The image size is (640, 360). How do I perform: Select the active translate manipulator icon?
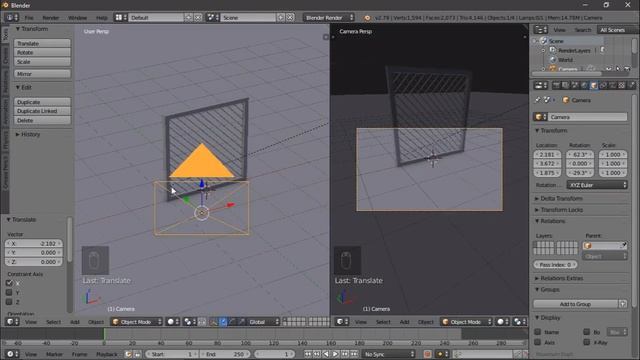tap(223, 322)
